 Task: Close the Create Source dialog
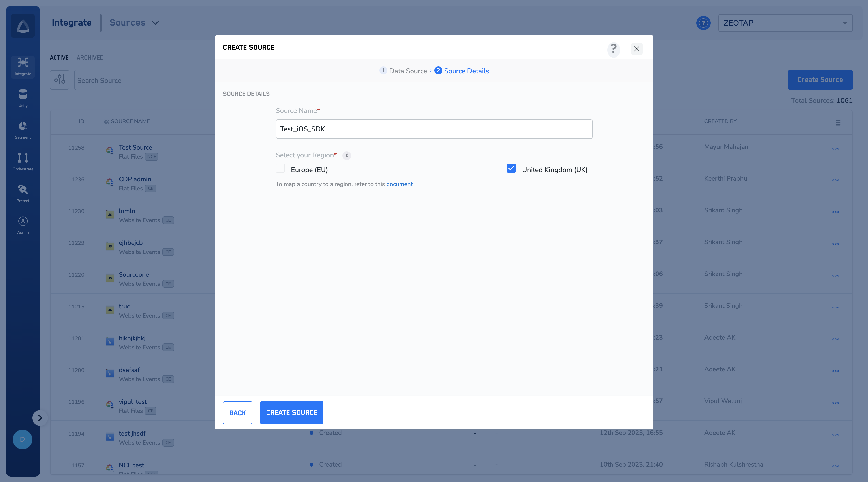[636, 49]
